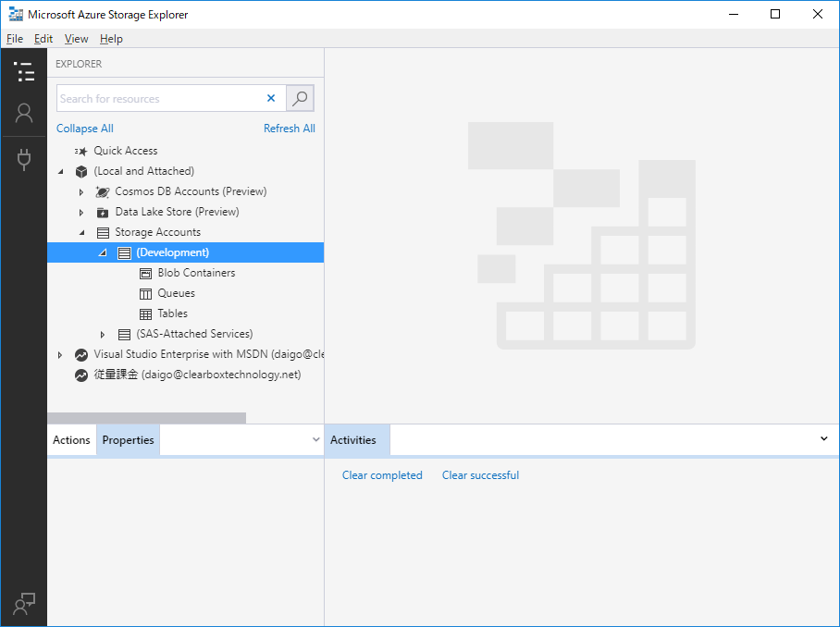The width and height of the screenshot is (840, 627).
Task: Click the Storage Accounts list icon
Action: [103, 232]
